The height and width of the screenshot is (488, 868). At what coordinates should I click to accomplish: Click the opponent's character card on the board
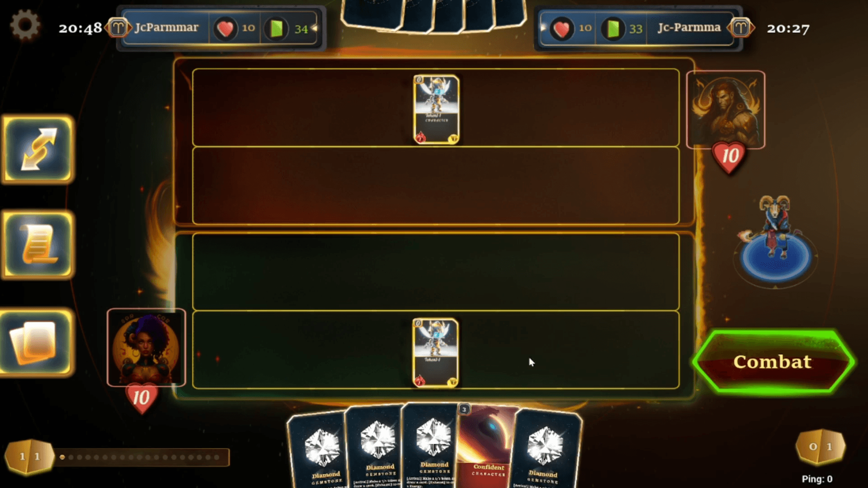436,110
